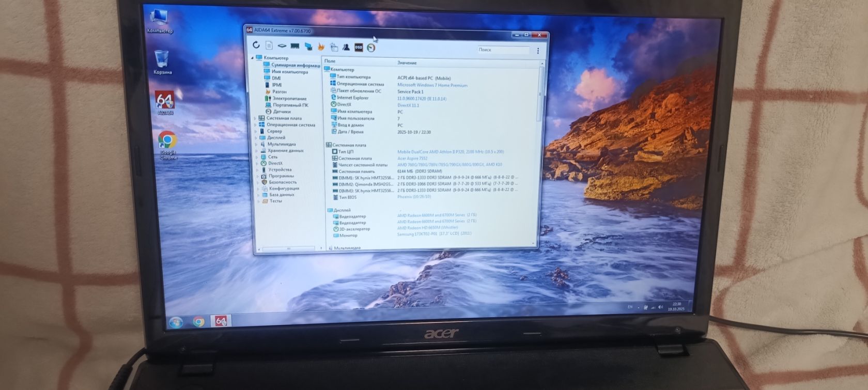
Task: Open the gauge SensorPanel toolbar icon
Action: [x=371, y=48]
